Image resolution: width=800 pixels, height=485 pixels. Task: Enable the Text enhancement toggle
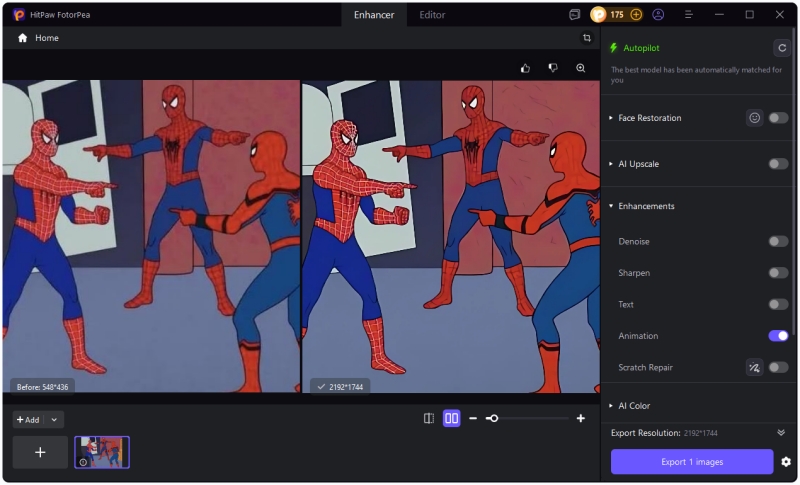pyautogui.click(x=779, y=304)
